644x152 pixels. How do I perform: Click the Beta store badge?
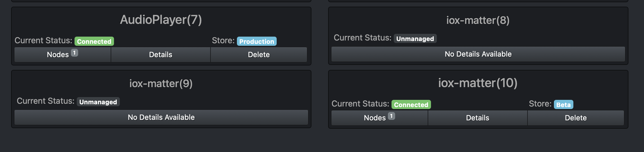(x=563, y=105)
